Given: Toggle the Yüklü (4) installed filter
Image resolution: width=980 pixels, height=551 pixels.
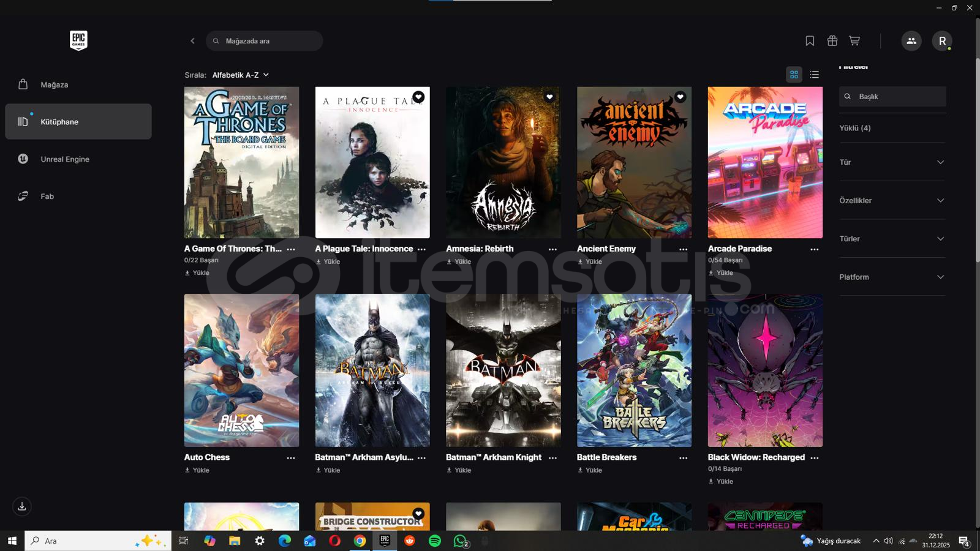Looking at the screenshot, I should coord(855,128).
